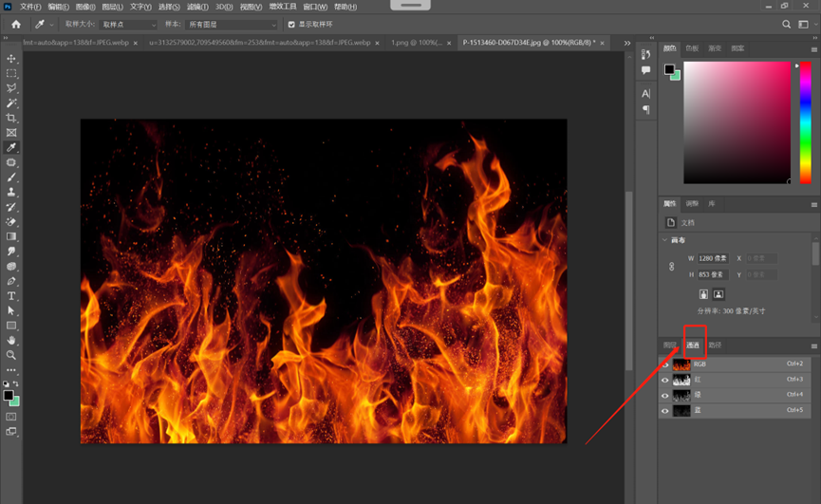The height and width of the screenshot is (504, 821).
Task: Open the 取样大小 dropdown
Action: click(128, 25)
